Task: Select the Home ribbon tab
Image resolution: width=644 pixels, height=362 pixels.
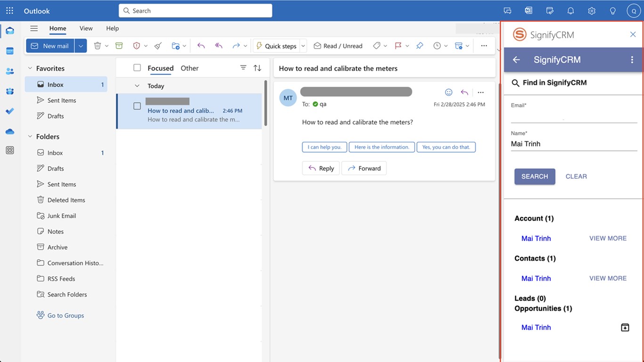Action: (x=58, y=28)
